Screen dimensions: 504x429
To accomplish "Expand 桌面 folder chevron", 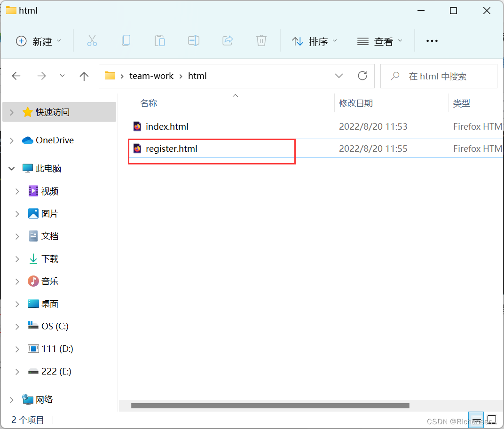I will pos(17,304).
